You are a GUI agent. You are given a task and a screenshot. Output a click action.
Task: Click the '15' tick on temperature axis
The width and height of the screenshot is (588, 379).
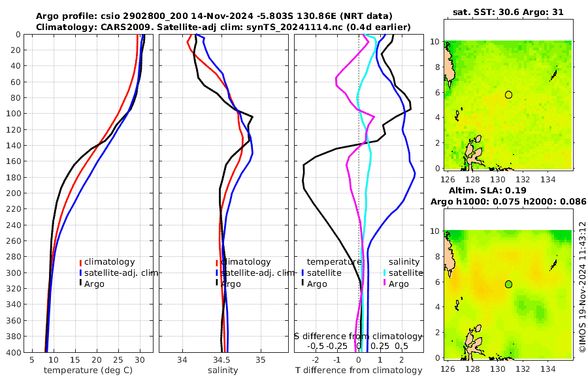75,360
